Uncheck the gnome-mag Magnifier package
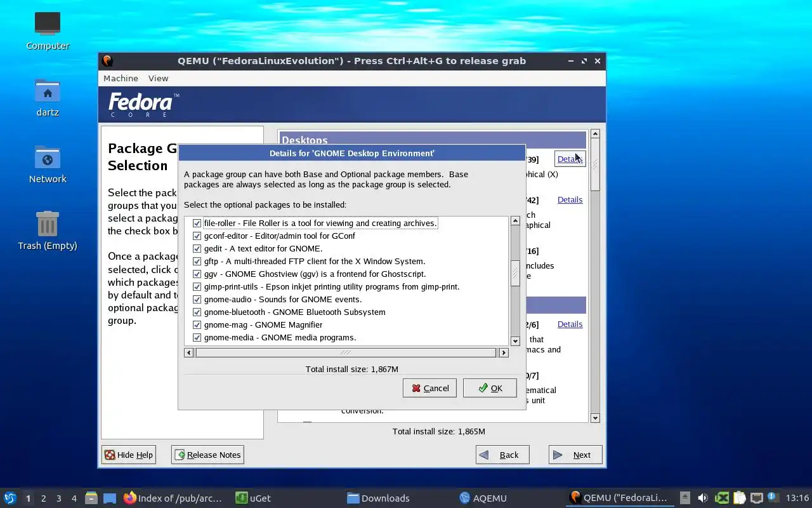Image resolution: width=812 pixels, height=508 pixels. pyautogui.click(x=197, y=324)
